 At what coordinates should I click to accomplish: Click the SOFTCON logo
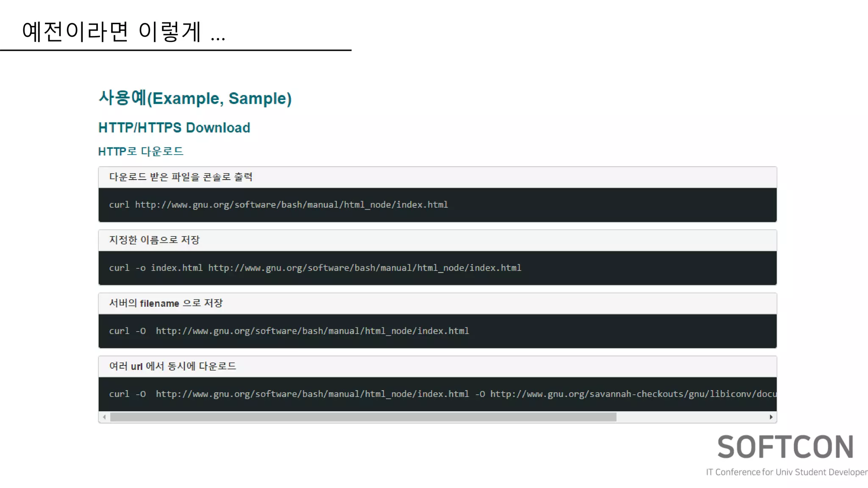(x=785, y=447)
